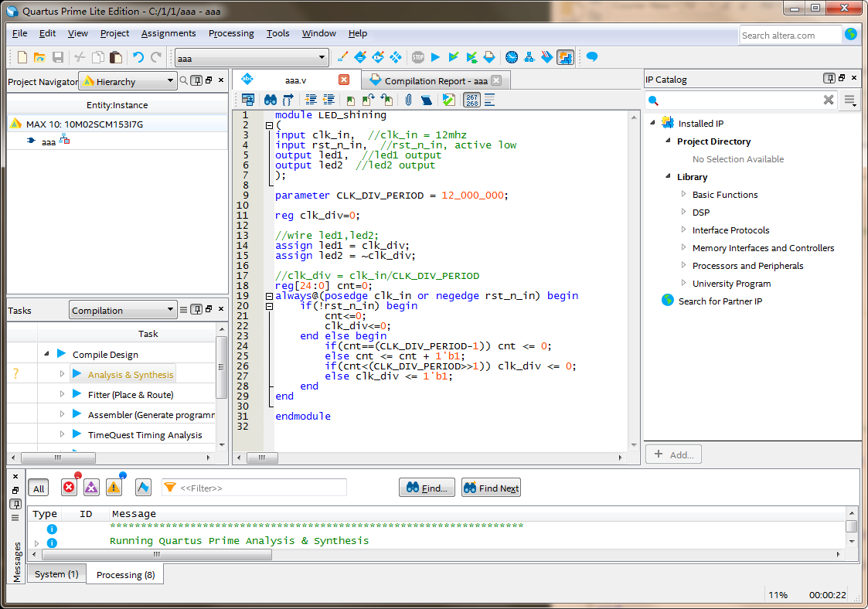Toggle warning messages filter
Screen dimensions: 868x609
point(114,487)
